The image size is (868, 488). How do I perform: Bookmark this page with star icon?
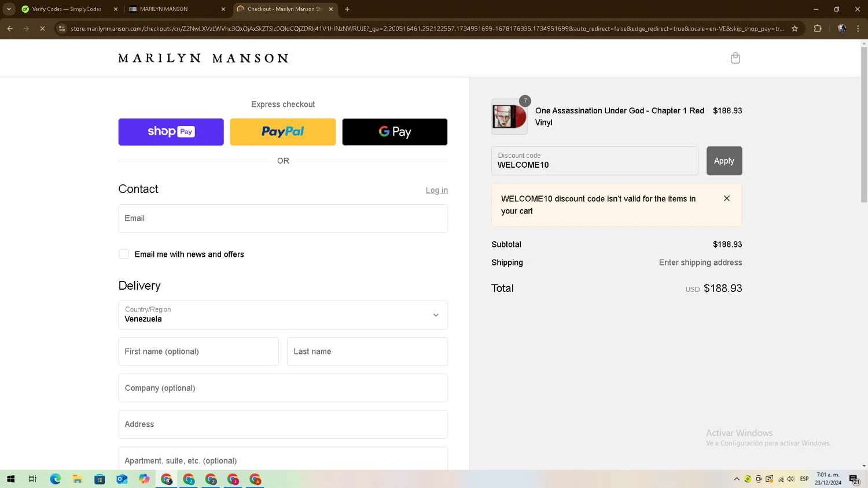tap(795, 28)
